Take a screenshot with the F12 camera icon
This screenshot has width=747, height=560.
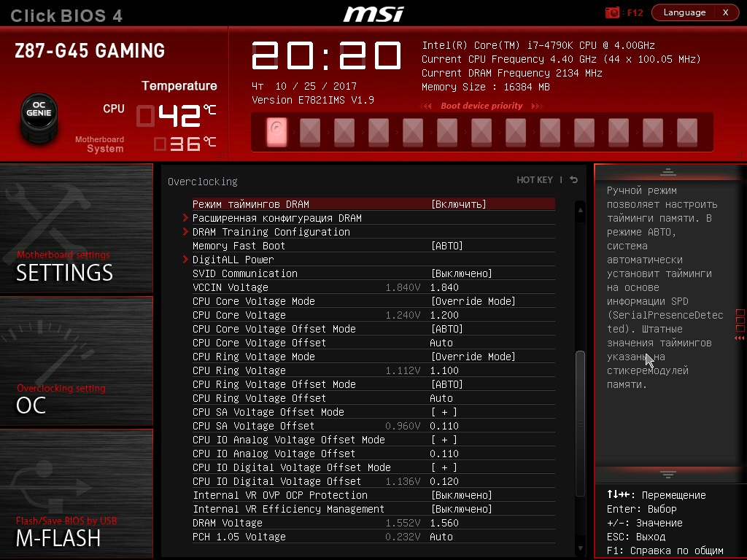pyautogui.click(x=612, y=12)
